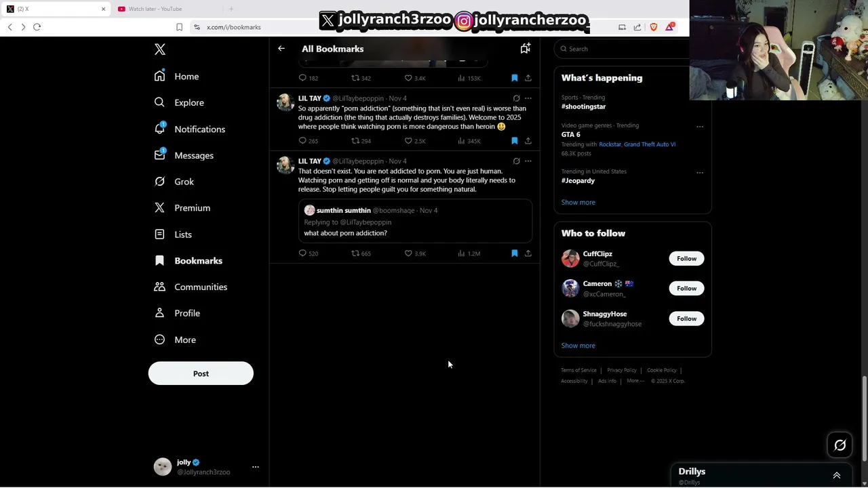
Task: Expand the Drillys message drawer
Action: [837, 476]
